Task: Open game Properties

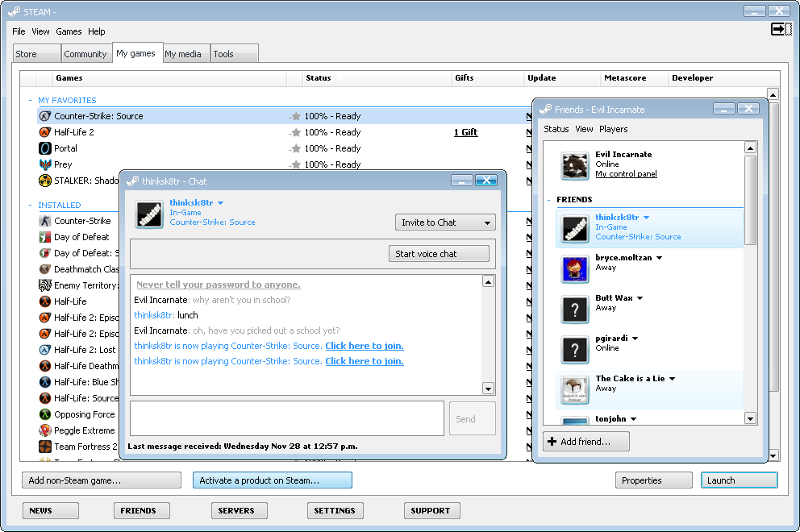Action: pyautogui.click(x=654, y=480)
